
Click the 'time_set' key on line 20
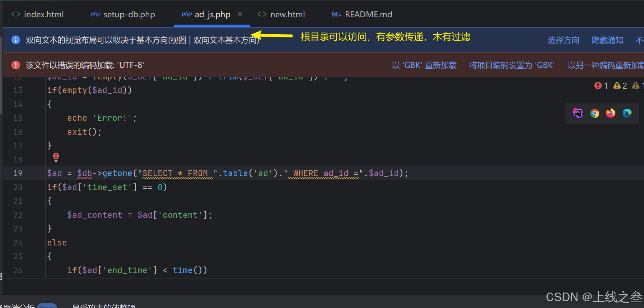(x=107, y=187)
